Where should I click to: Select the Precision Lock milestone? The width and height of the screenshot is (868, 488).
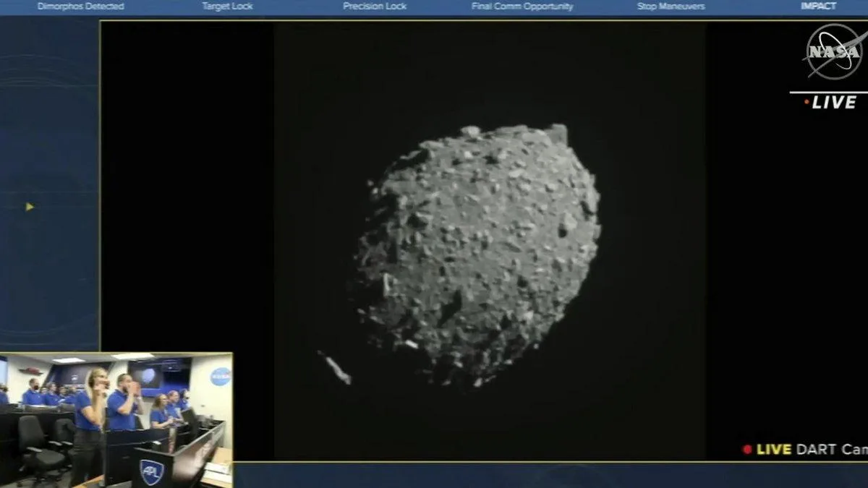tap(375, 7)
